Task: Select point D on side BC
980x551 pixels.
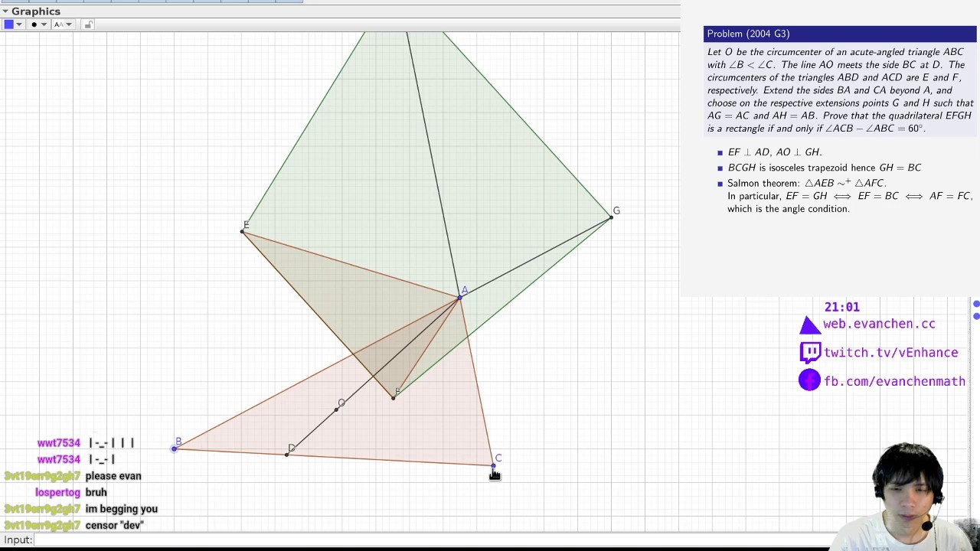Action: pyautogui.click(x=286, y=455)
